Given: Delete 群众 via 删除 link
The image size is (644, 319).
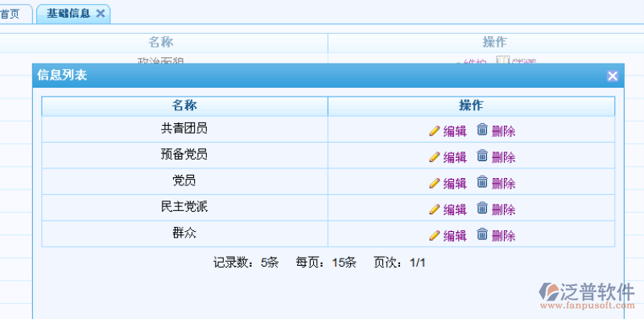Looking at the screenshot, I should 503,236.
